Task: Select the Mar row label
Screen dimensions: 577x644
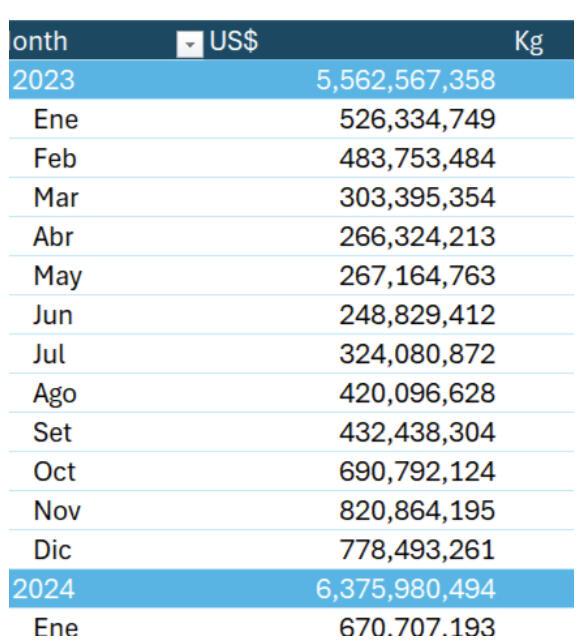Action: [56, 198]
